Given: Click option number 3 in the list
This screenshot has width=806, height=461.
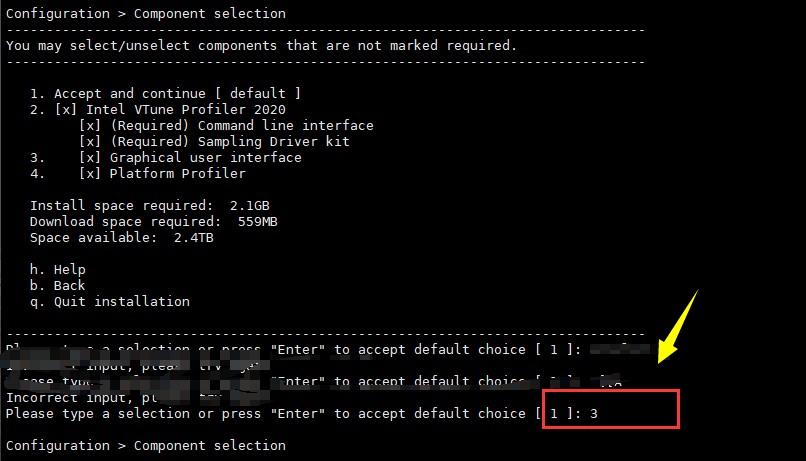Looking at the screenshot, I should 37,157.
